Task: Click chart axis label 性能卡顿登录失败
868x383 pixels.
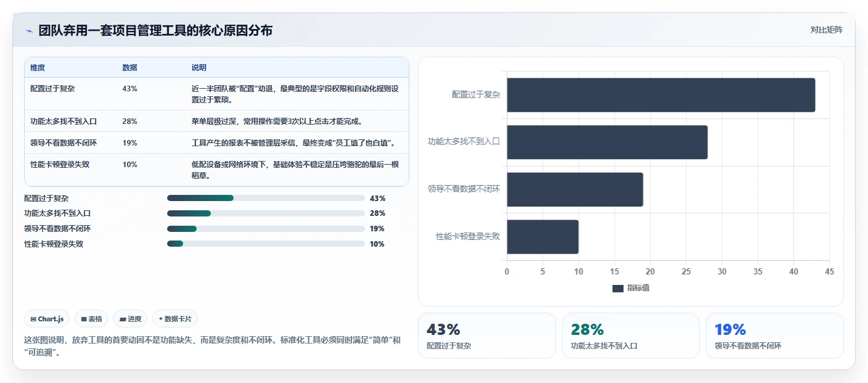Action: 468,236
